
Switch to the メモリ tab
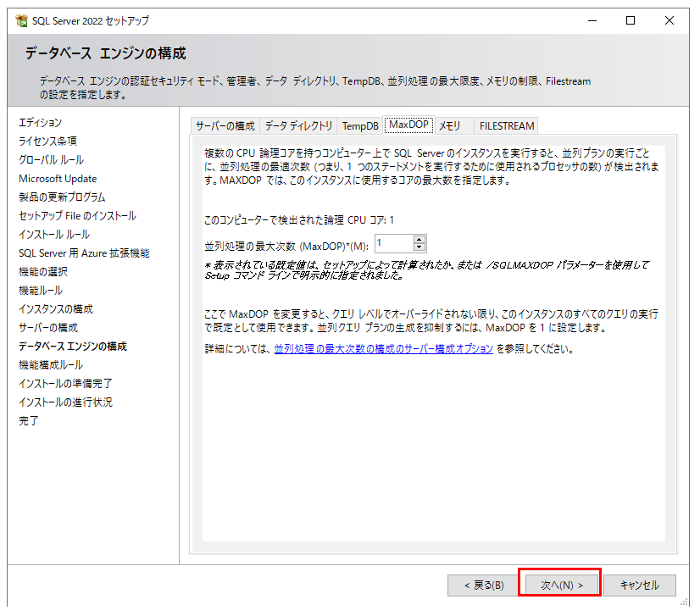450,125
